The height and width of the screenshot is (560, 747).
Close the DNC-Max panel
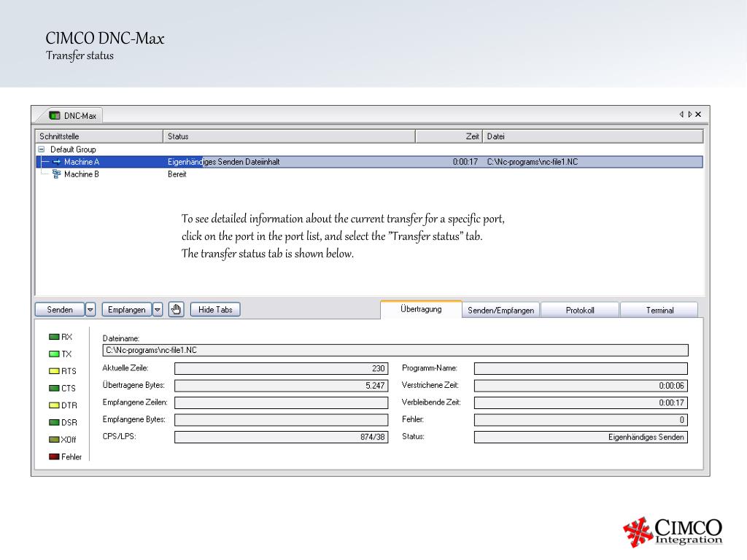(698, 114)
